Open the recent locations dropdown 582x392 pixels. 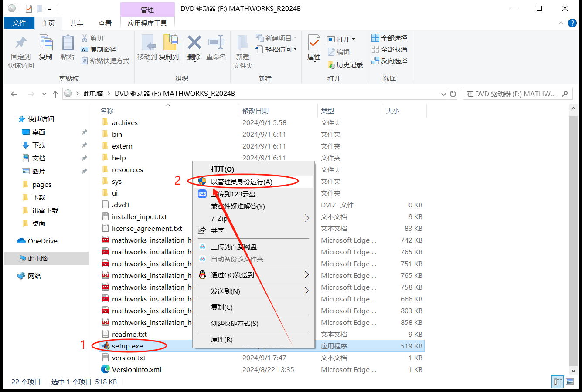point(44,94)
